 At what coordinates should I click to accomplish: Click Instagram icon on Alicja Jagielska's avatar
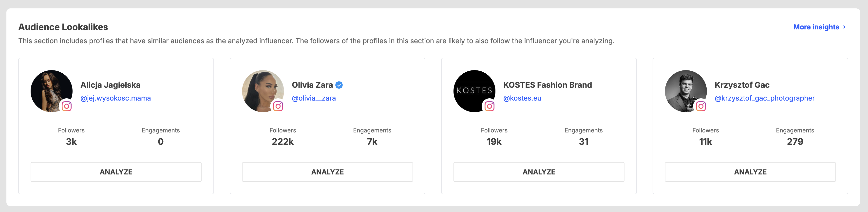(x=66, y=106)
